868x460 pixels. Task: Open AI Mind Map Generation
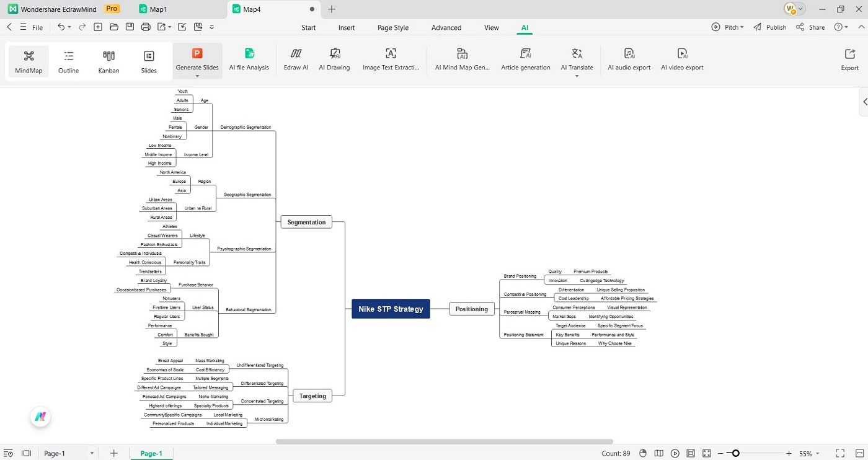(x=463, y=60)
